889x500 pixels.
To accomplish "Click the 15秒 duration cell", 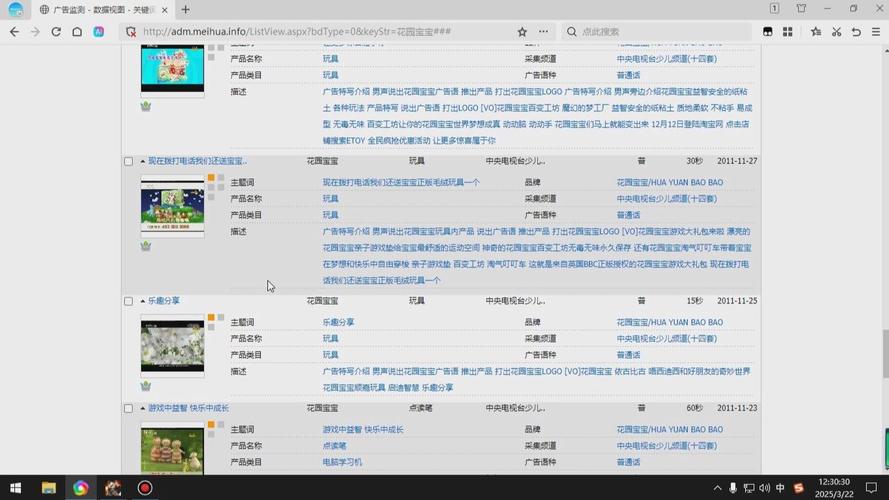I will pos(694,301).
